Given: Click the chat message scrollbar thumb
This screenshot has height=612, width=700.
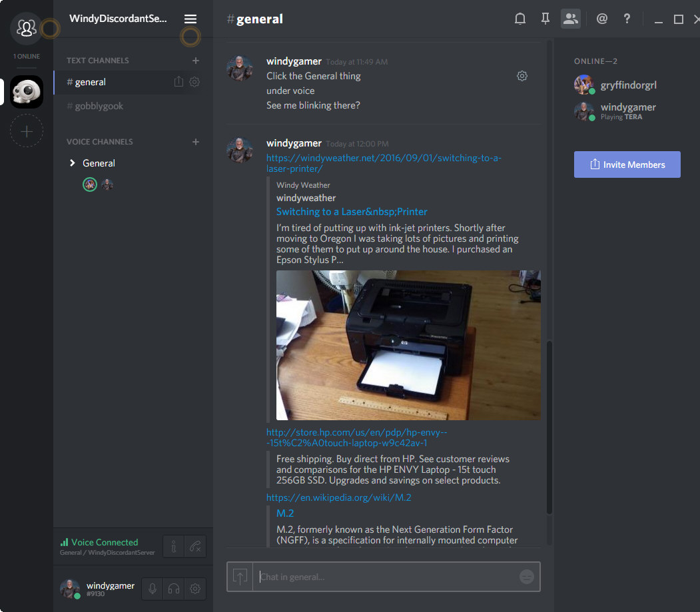Looking at the screenshot, I should pos(549,426).
